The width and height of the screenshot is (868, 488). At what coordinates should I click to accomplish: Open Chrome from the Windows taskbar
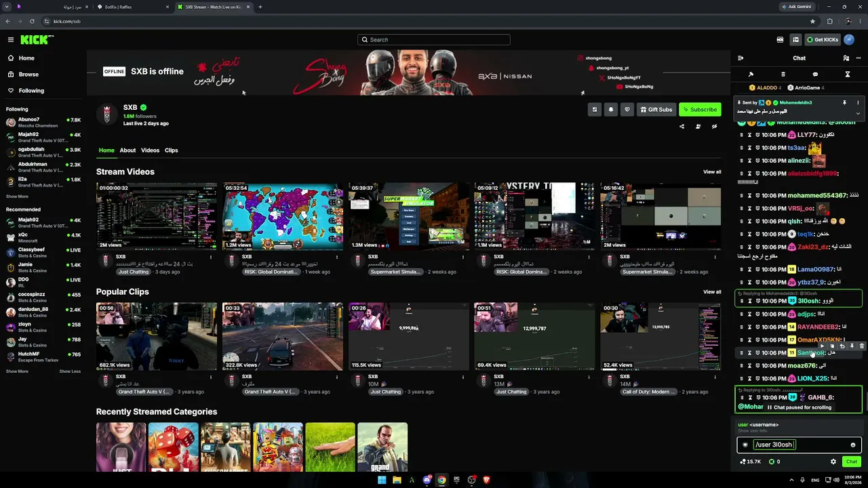coord(441,480)
